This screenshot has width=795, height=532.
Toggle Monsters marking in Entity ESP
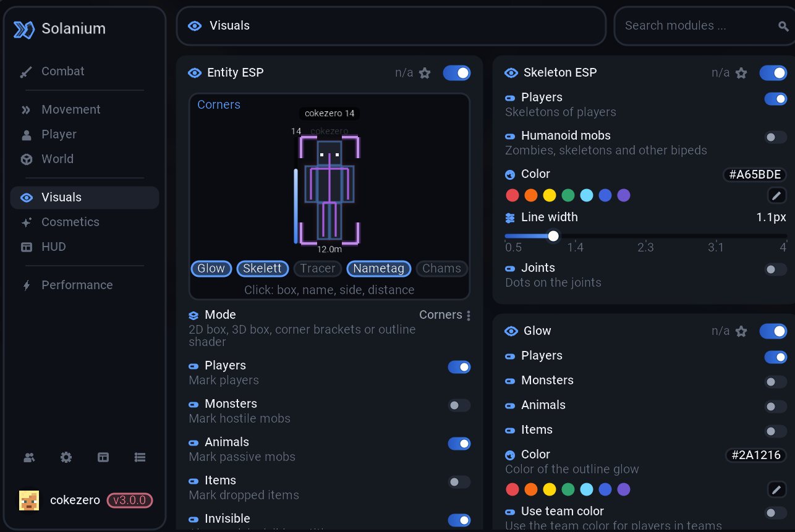[x=459, y=405]
